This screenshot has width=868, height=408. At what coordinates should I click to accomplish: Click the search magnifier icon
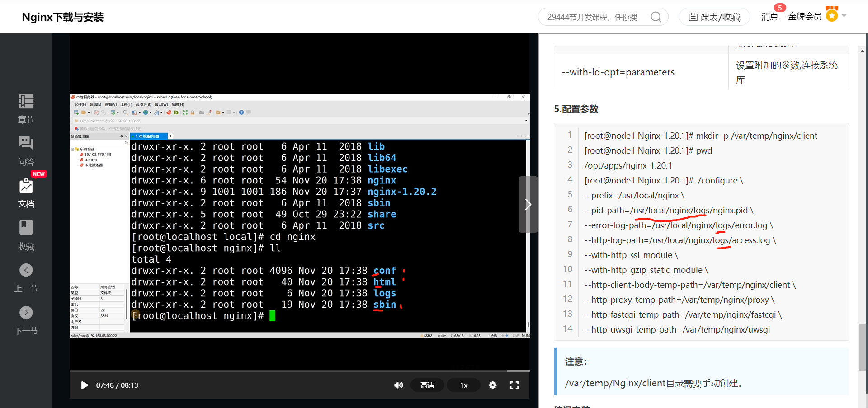point(656,17)
